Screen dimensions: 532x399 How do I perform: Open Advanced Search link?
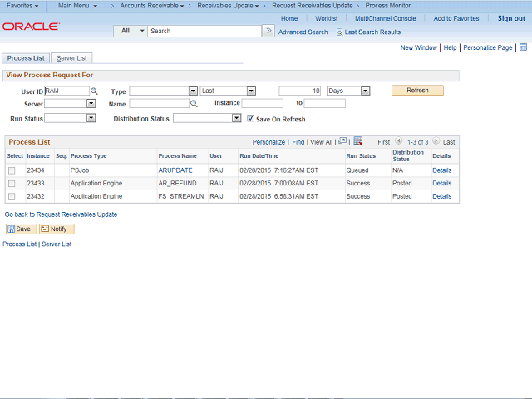coord(303,32)
